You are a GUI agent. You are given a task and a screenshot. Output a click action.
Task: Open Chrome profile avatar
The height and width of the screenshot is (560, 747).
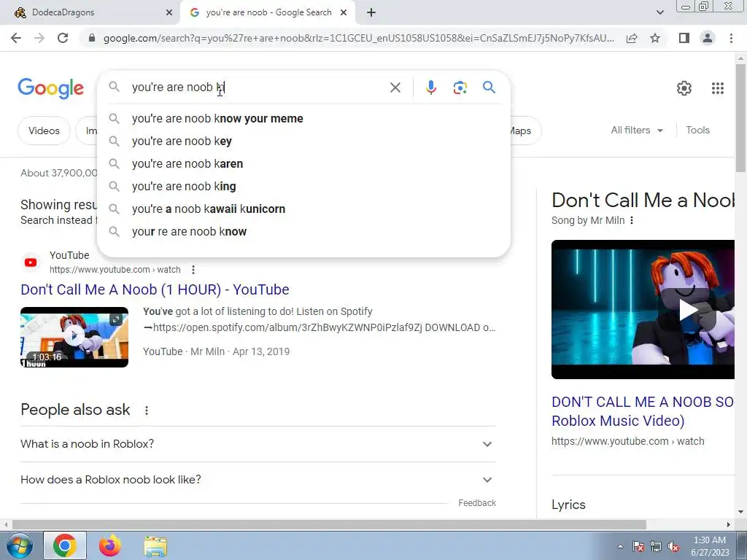[x=708, y=38]
